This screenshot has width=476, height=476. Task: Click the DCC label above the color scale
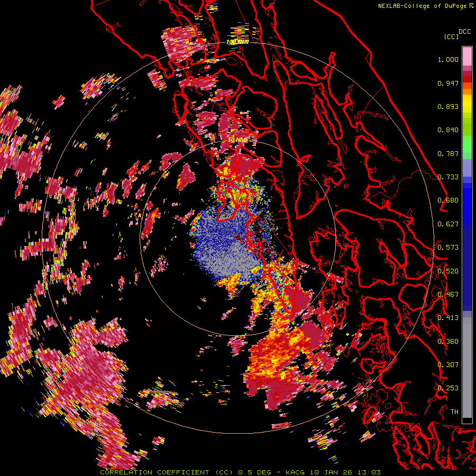[465, 32]
